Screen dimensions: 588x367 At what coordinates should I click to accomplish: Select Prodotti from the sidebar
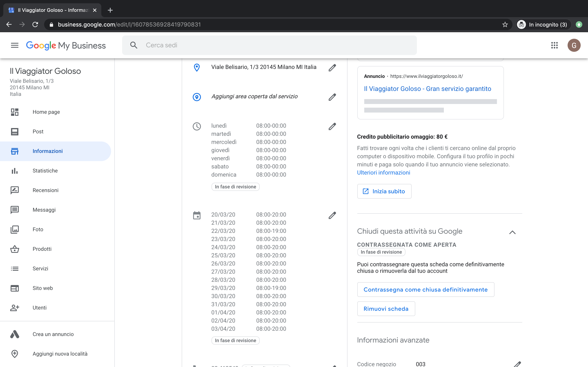[42, 249]
